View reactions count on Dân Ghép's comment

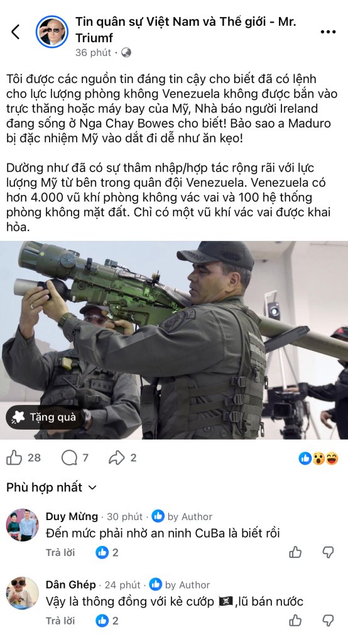coord(107,621)
